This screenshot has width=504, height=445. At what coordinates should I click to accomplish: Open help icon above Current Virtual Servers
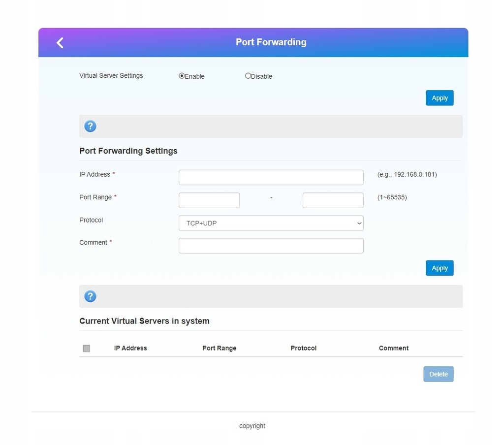tap(90, 296)
